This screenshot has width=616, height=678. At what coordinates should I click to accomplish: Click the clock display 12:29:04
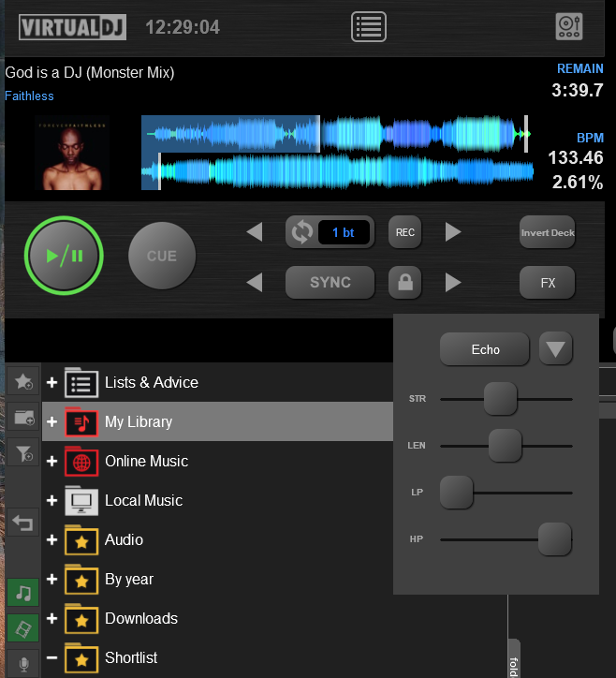click(x=183, y=27)
